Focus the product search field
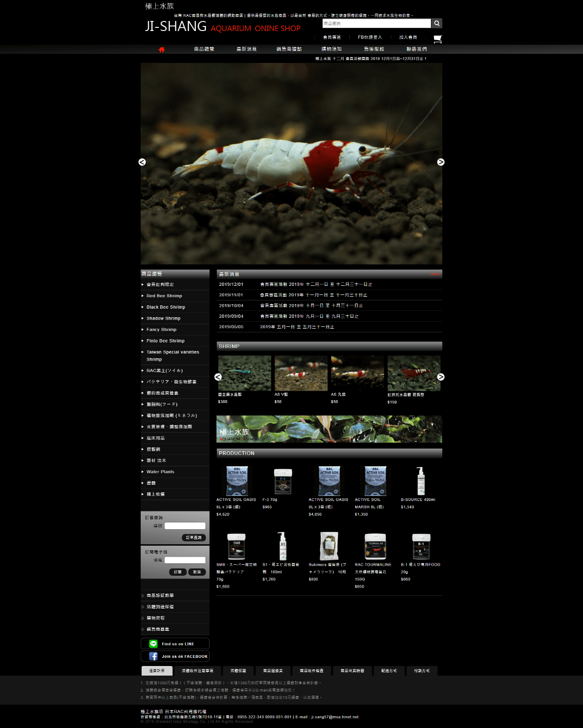 377,23
